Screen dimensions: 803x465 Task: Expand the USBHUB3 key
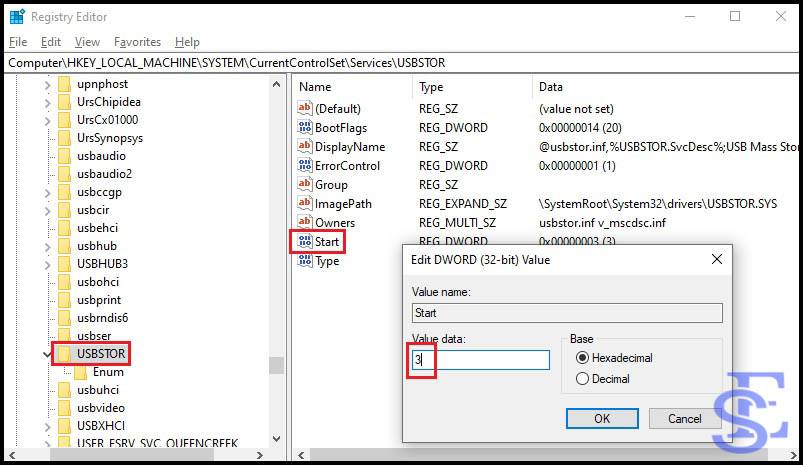click(48, 264)
